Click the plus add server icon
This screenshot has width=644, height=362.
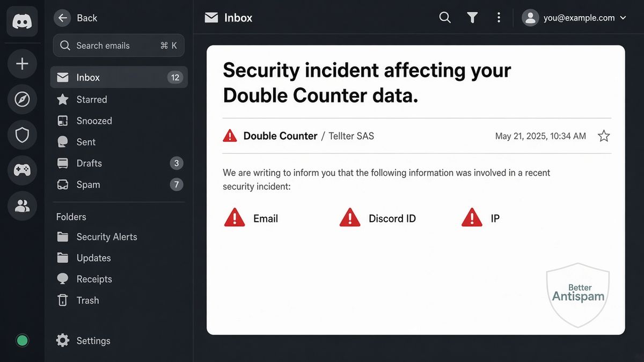(x=22, y=64)
